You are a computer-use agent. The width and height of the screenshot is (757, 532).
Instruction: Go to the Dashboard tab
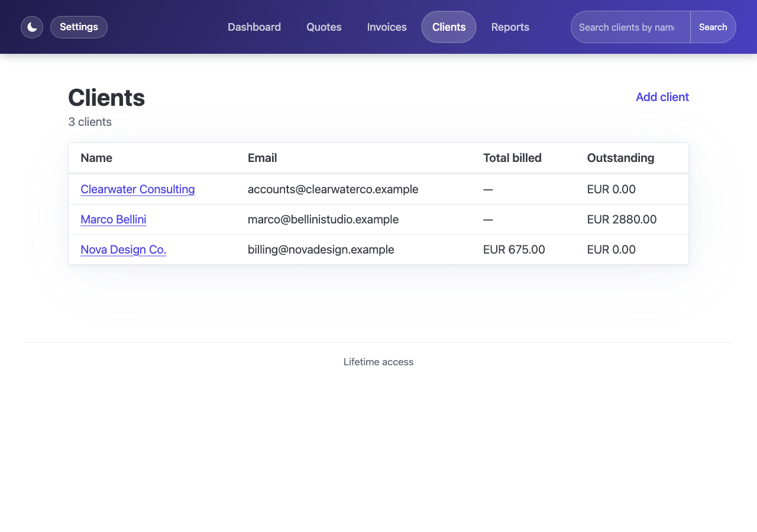[x=254, y=27]
